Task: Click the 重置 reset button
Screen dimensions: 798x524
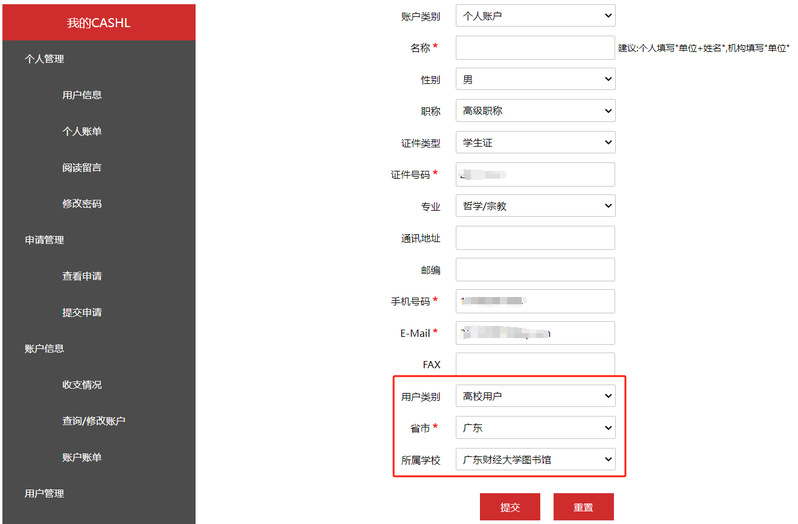Action: tap(583, 507)
